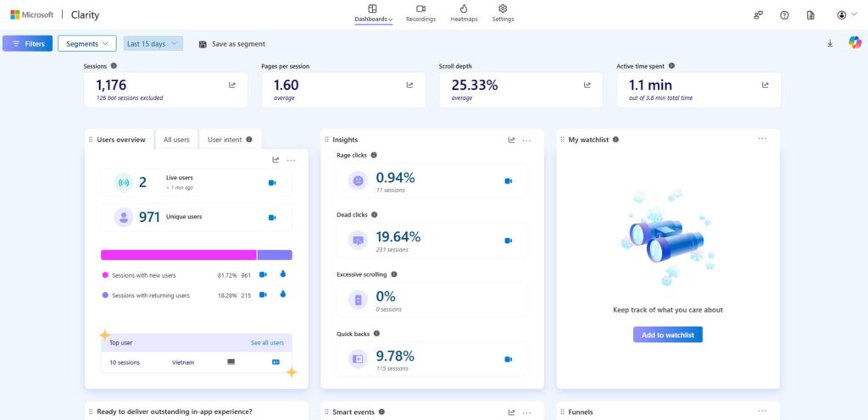Change the Last 15 days date range
Image resolution: width=868 pixels, height=420 pixels.
pyautogui.click(x=153, y=44)
